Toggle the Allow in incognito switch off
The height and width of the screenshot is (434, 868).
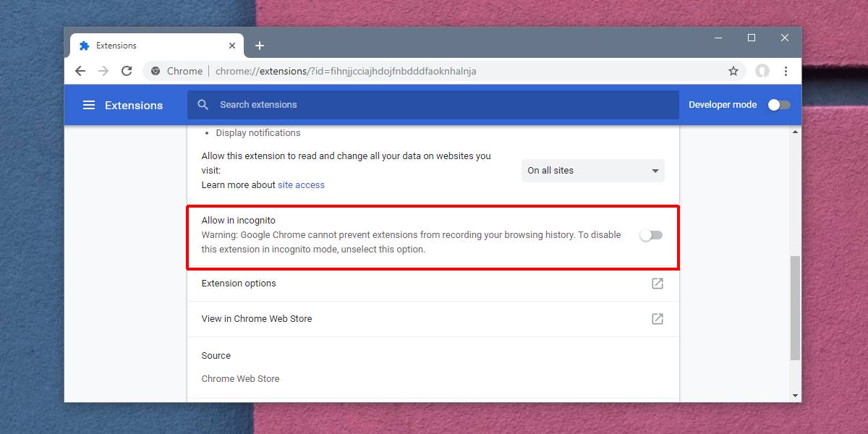click(650, 234)
